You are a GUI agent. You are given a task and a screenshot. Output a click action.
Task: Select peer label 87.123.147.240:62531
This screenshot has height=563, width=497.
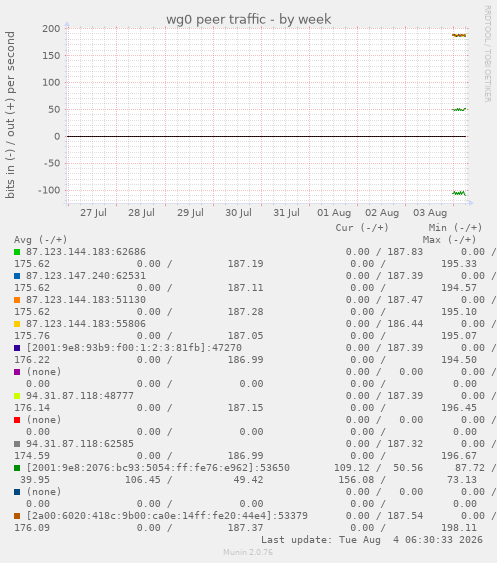pos(86,276)
